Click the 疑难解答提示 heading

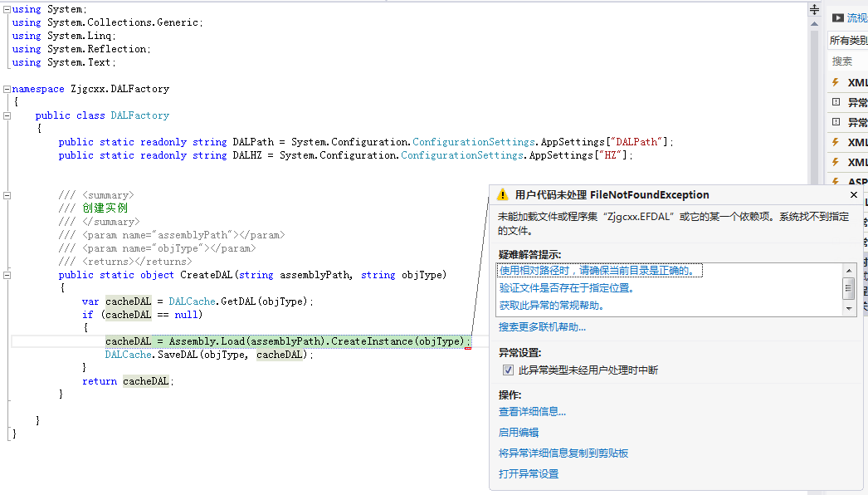coord(529,254)
